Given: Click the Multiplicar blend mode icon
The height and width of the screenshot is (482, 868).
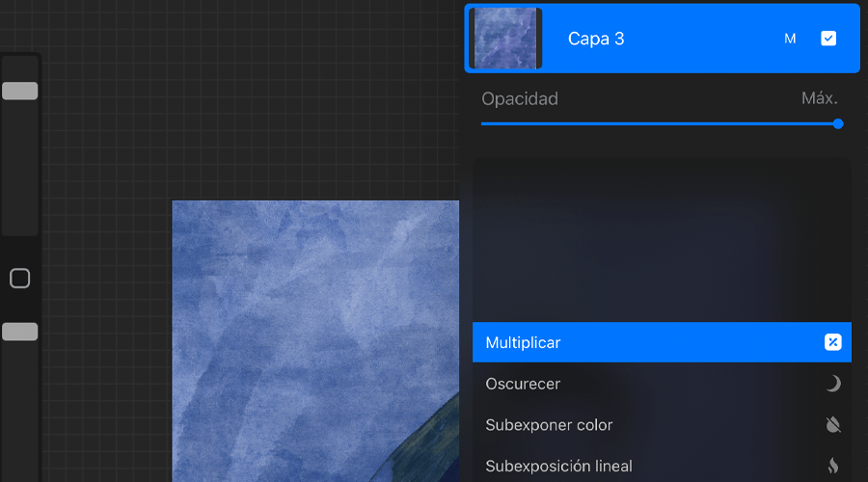Looking at the screenshot, I should [833, 342].
